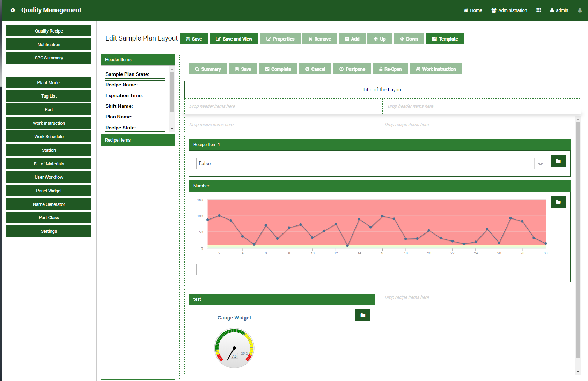Open the apps grid icon in top bar
Image resolution: width=588 pixels, height=381 pixels.
click(538, 10)
